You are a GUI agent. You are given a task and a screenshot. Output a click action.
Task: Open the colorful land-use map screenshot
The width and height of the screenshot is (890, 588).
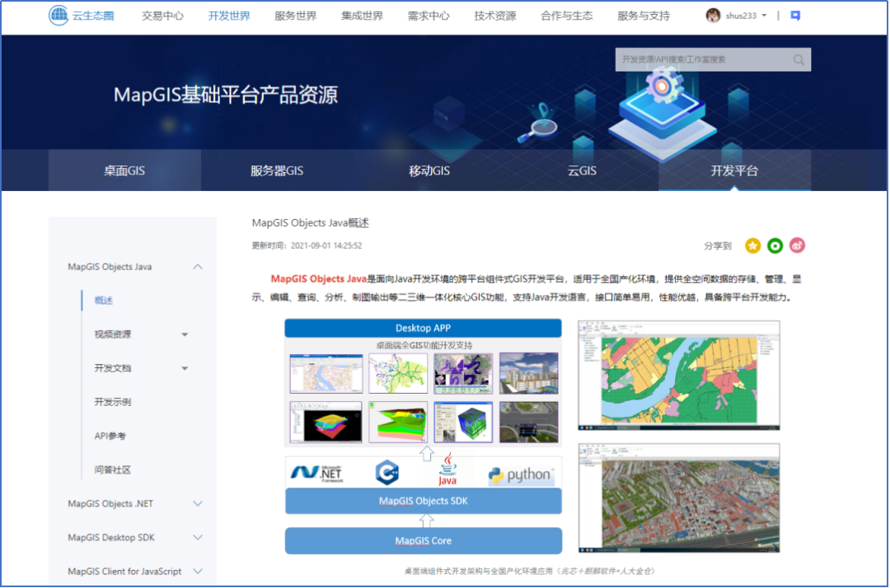click(x=679, y=376)
